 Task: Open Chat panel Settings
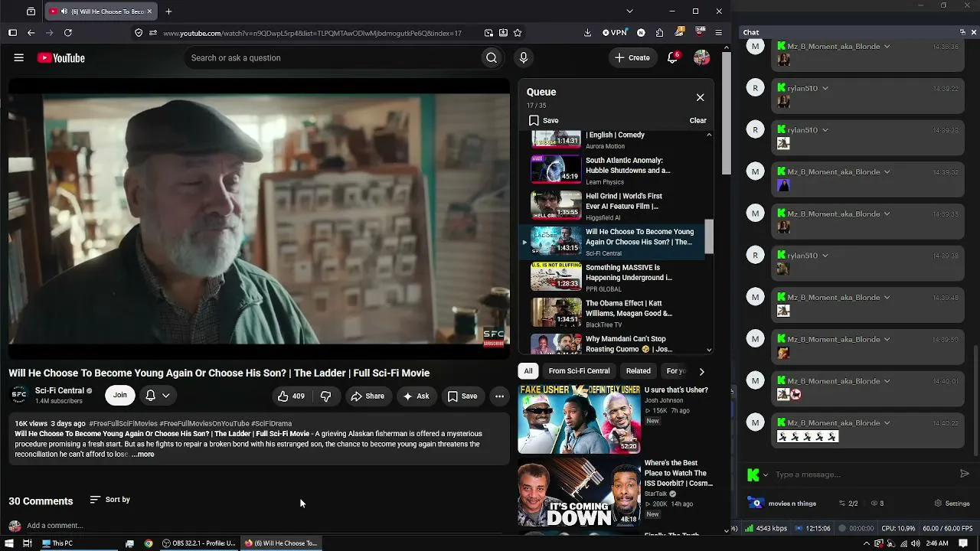[x=952, y=504]
